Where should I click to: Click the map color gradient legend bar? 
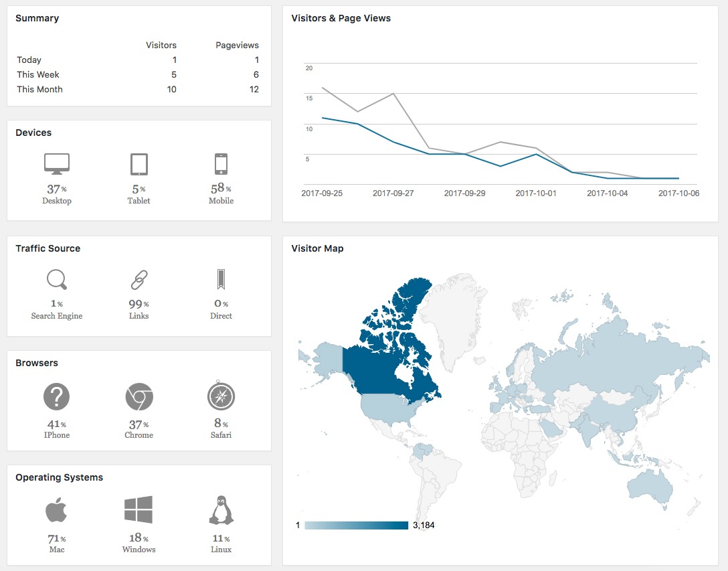tap(356, 525)
